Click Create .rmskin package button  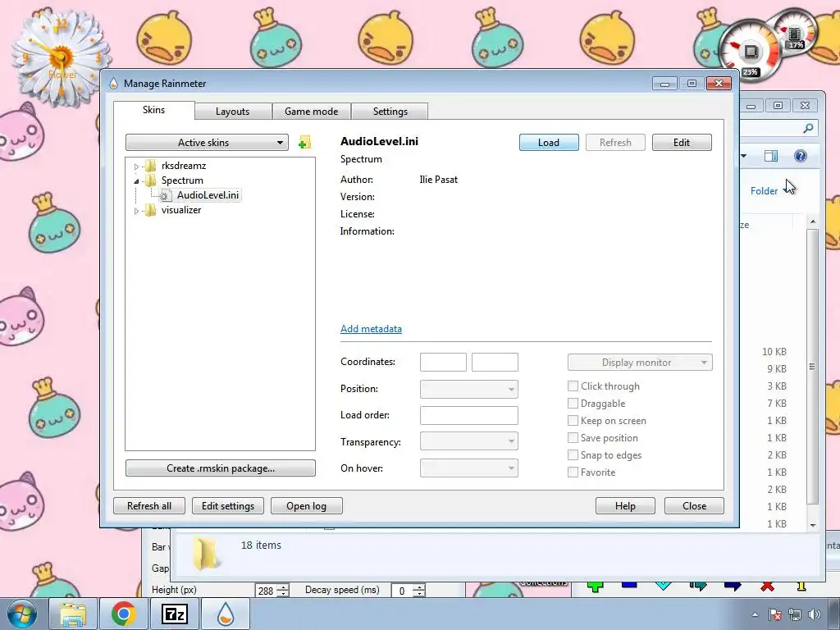(220, 468)
